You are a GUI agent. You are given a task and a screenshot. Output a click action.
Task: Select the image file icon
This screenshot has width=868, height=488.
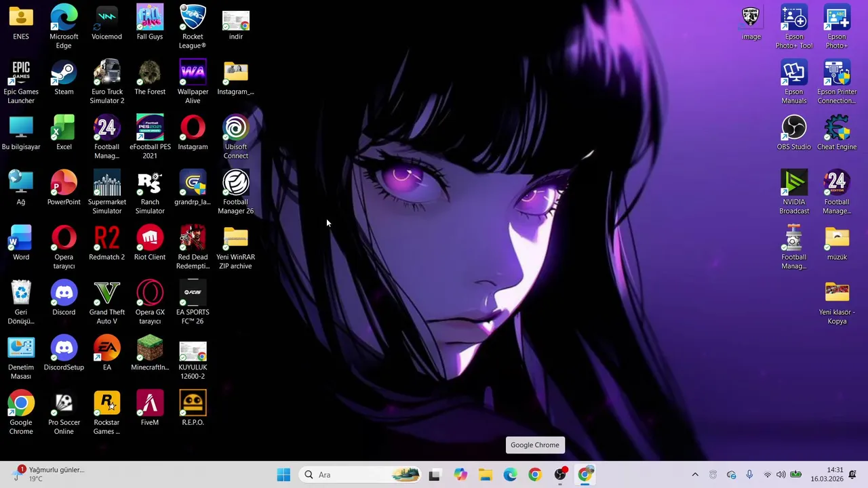coord(751,23)
